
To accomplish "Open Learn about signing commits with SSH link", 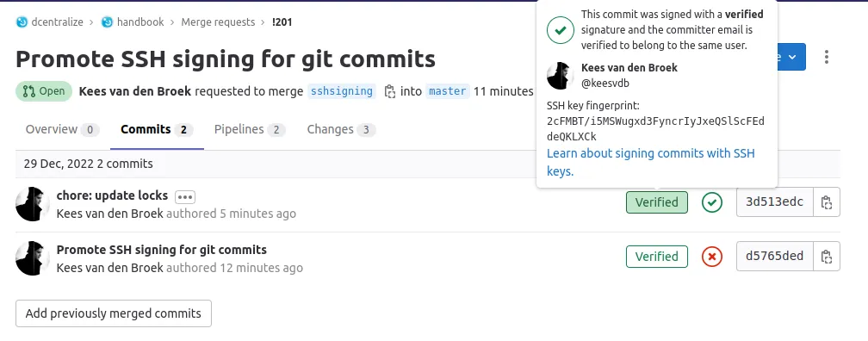I will pos(650,162).
